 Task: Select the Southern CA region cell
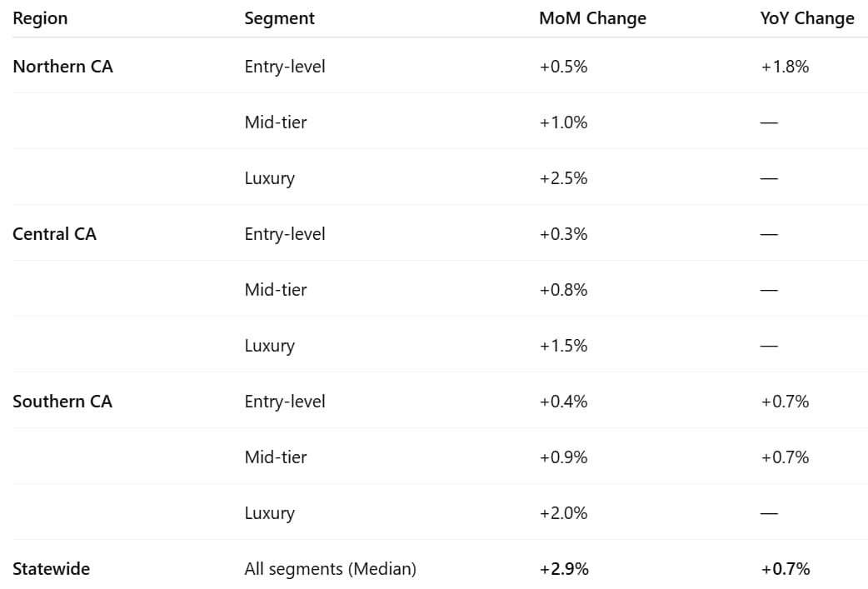(x=62, y=402)
